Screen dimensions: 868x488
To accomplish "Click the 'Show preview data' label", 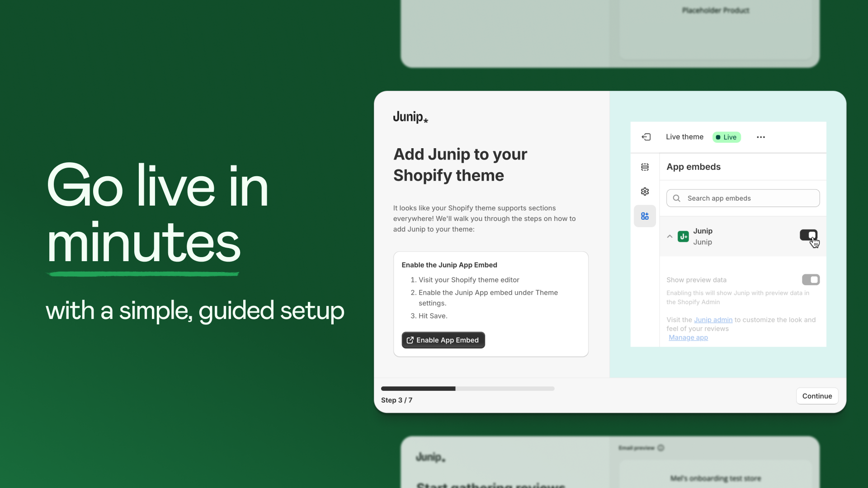I will coord(696,280).
